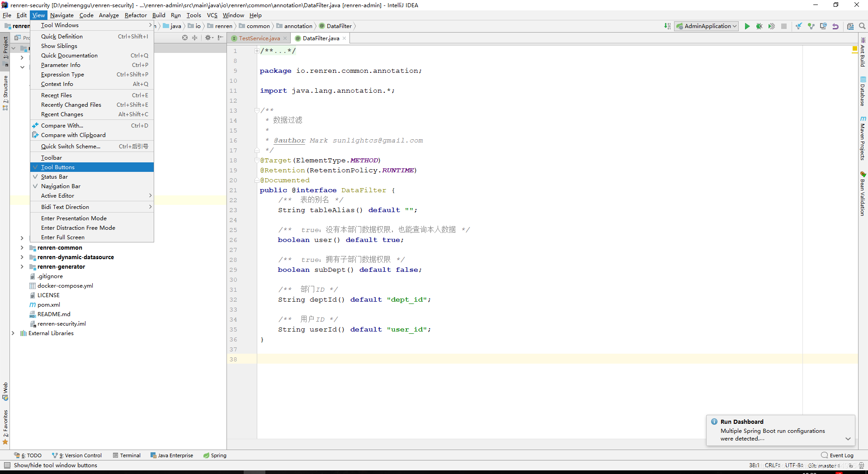Toggle Status Bar option in View menu
868x474 pixels.
coord(92,177)
